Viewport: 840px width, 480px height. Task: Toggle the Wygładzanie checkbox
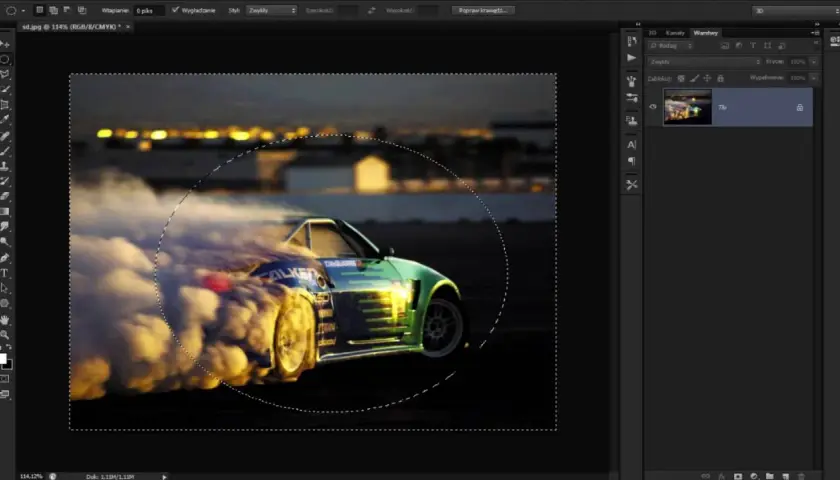(x=175, y=10)
